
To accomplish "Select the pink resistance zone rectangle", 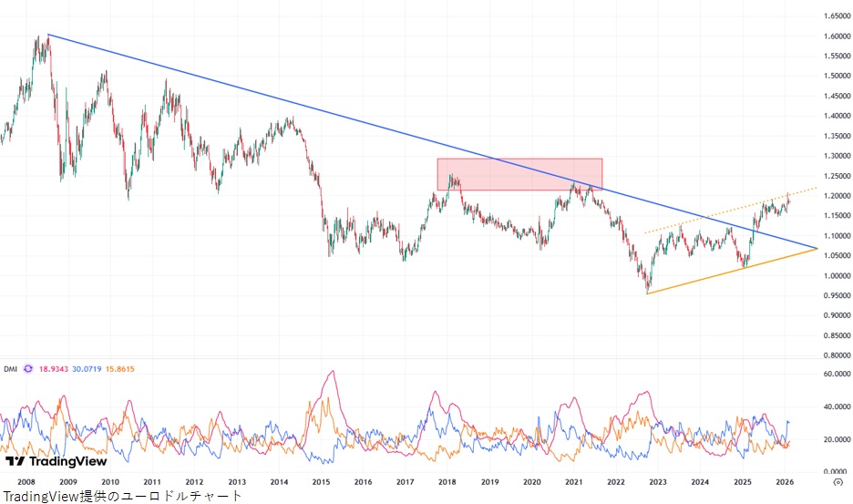I will [x=519, y=173].
